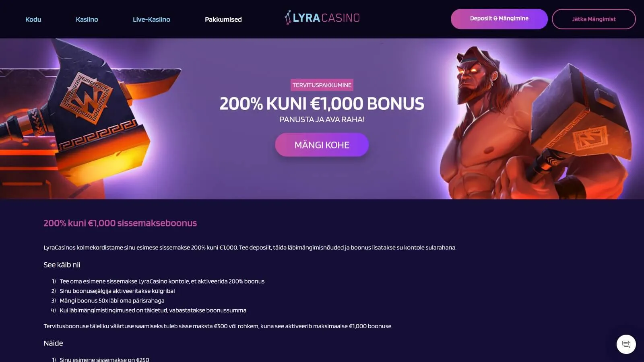Select the pink sissemakseboonus section heading
The image size is (644, 362).
point(120,223)
